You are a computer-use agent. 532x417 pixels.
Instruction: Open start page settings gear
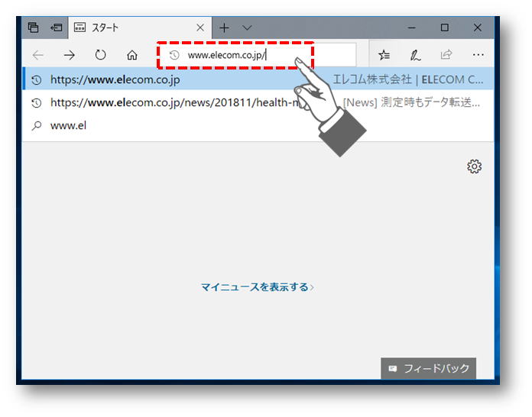pyautogui.click(x=475, y=166)
